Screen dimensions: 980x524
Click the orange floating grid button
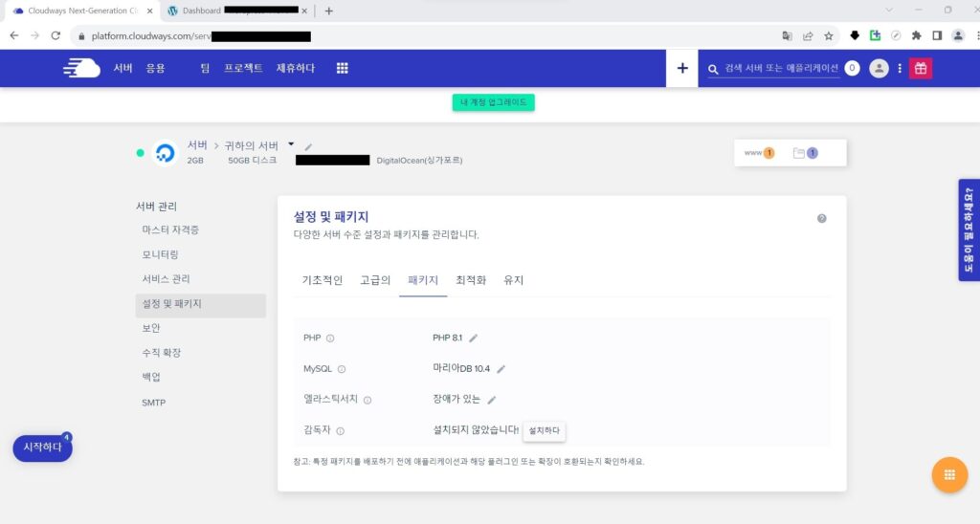(949, 475)
